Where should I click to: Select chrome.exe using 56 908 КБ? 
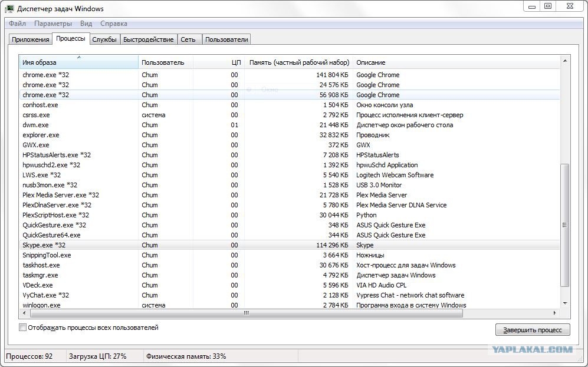[x=290, y=95]
